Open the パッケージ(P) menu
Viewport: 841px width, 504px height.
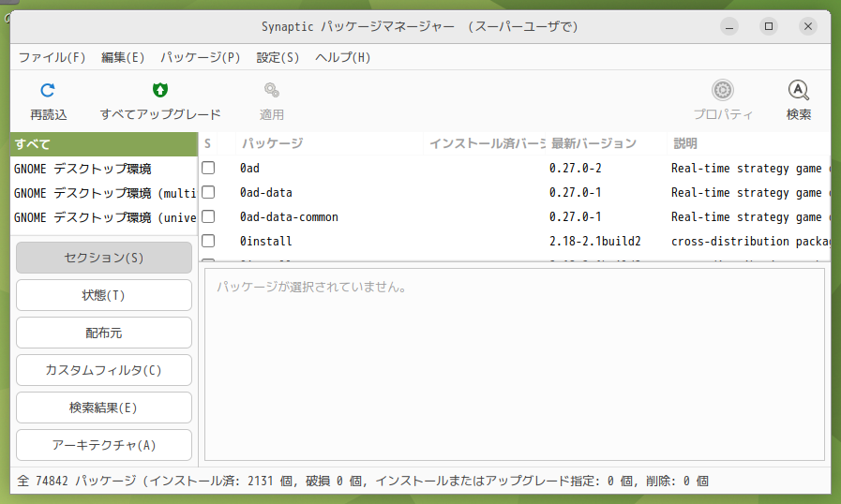click(x=200, y=57)
